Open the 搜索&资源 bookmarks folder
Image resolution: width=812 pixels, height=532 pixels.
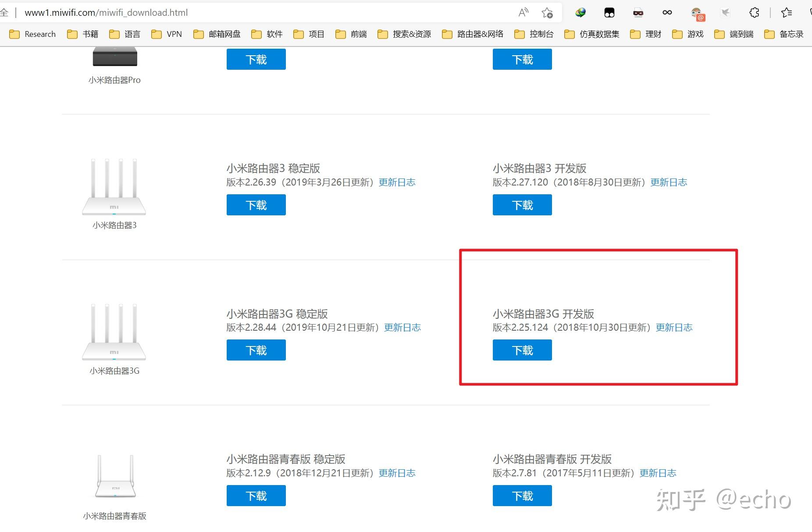[404, 34]
